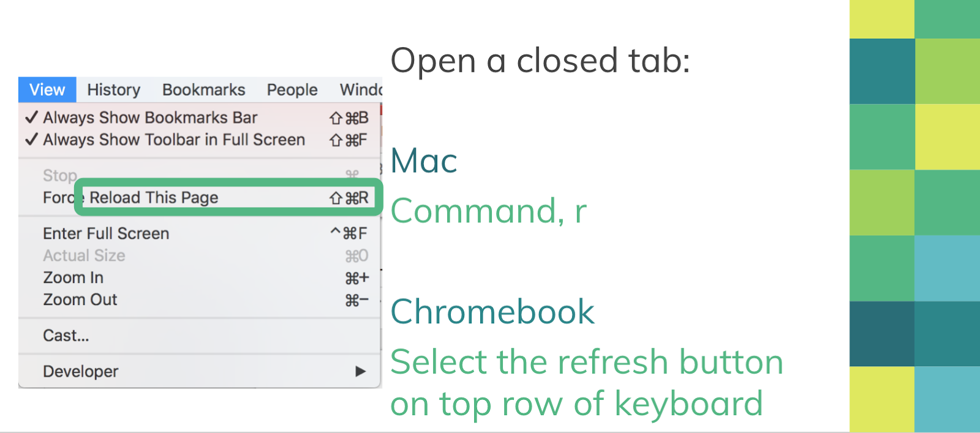Select the Cast... menu entry
Screen dimensions: 980x433
coord(66,336)
